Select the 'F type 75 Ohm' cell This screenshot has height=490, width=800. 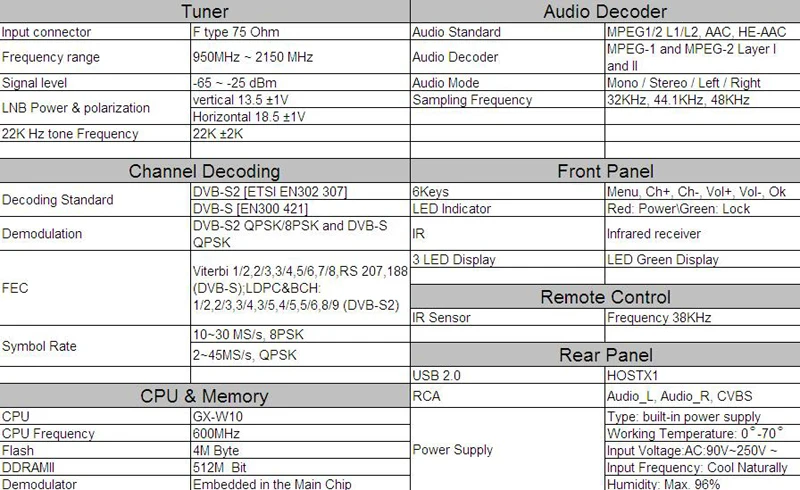point(300,32)
